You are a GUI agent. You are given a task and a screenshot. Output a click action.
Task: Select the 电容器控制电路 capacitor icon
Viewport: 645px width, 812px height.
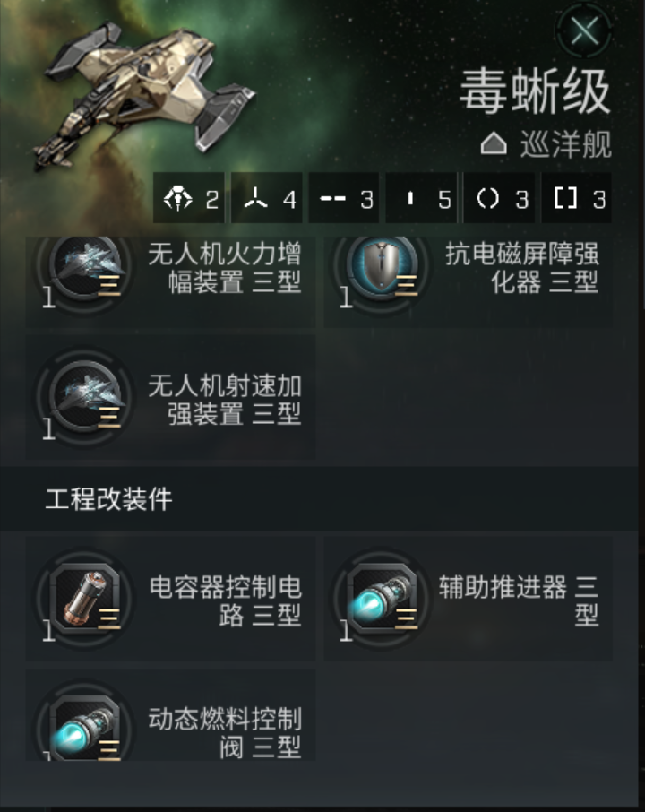(86, 598)
